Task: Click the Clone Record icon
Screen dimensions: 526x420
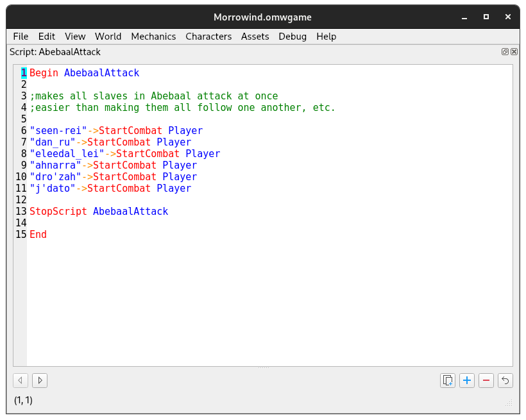Action: [x=448, y=380]
